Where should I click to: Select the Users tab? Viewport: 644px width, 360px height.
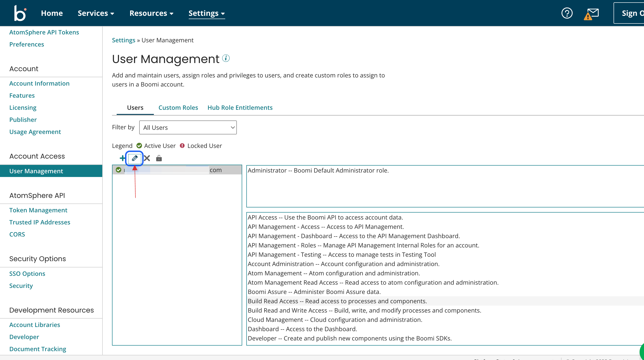coord(135,108)
